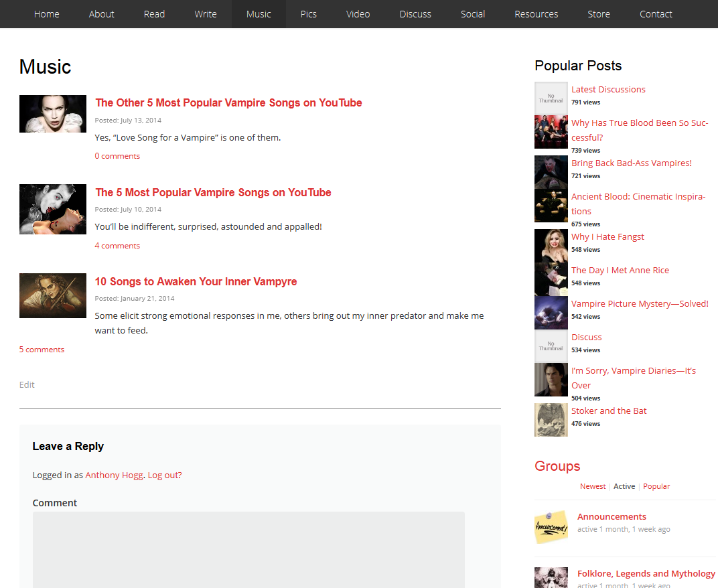Screen dimensions: 718x588
Task: Open the Home menu item
Action: (46, 14)
